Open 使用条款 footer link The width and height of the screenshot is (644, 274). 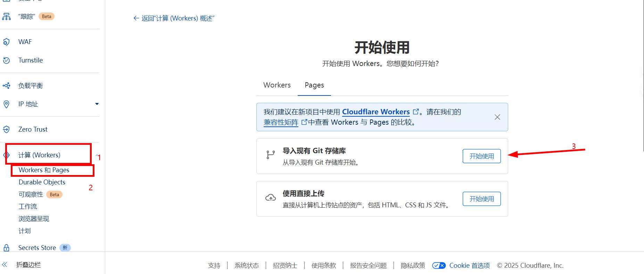click(324, 265)
